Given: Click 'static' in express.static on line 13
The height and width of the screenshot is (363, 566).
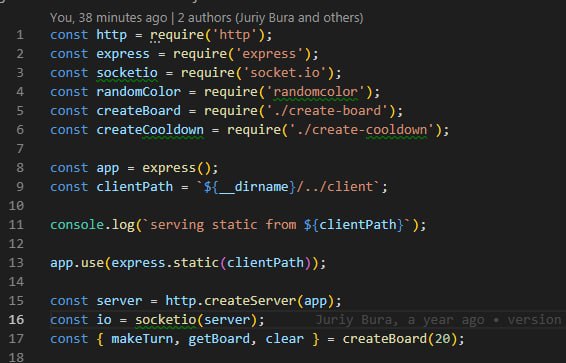Looking at the screenshot, I should 196,262.
